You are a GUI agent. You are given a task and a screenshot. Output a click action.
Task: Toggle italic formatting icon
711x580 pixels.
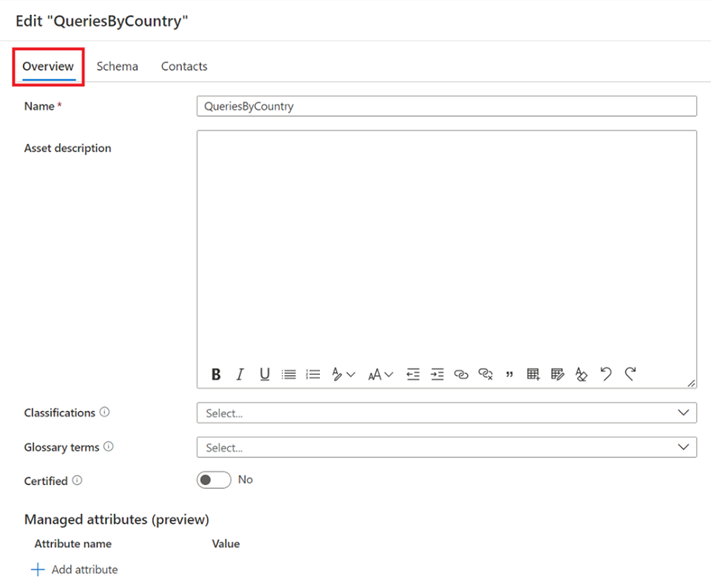[240, 375]
